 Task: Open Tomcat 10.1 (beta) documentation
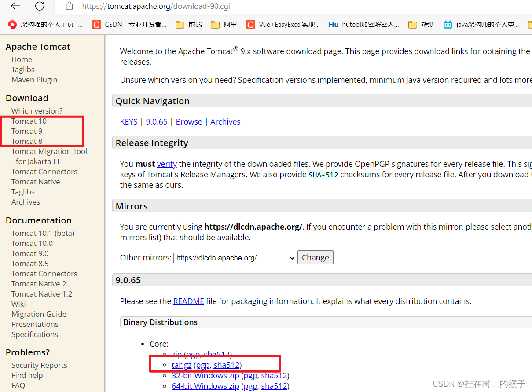coord(43,233)
